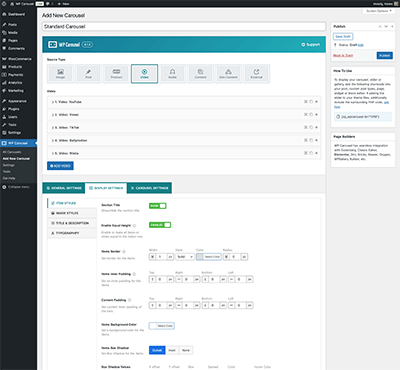Viewport: 400px width, 370px height.
Task: Open the Support link in WP Carousel header
Action: tap(311, 44)
